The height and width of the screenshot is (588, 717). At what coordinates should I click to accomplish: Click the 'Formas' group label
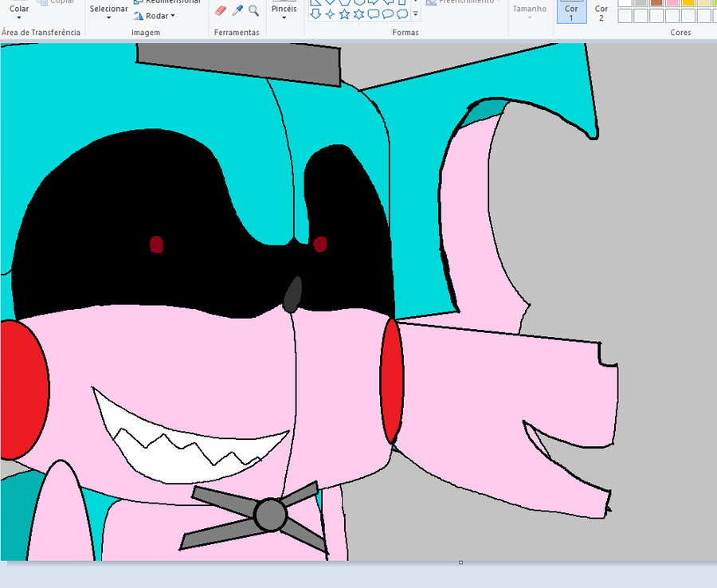[x=406, y=33]
